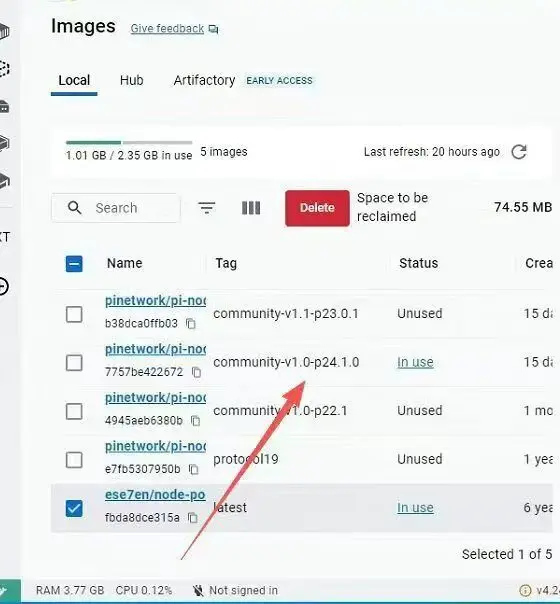Click In use status for latest tag
This screenshot has height=604, width=560.
pyautogui.click(x=415, y=508)
